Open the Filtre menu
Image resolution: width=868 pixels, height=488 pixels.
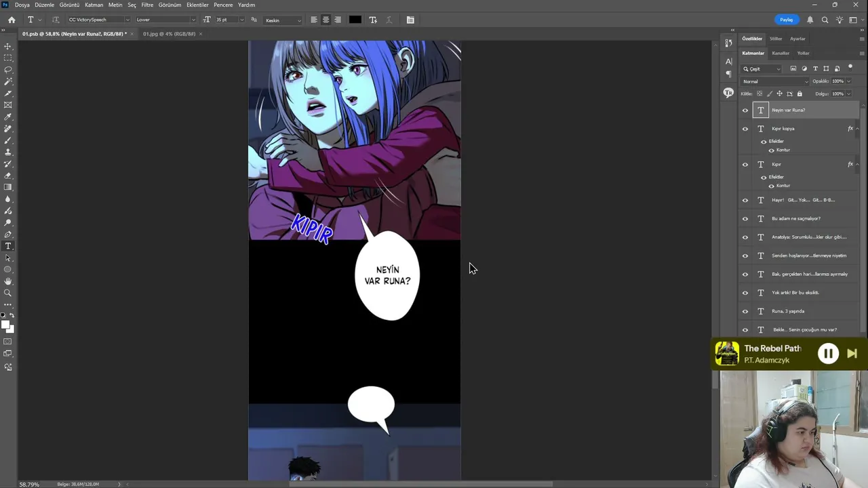pos(147,5)
